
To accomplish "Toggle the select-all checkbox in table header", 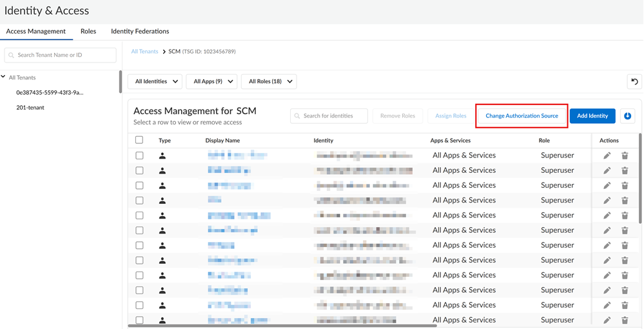I will (x=139, y=140).
